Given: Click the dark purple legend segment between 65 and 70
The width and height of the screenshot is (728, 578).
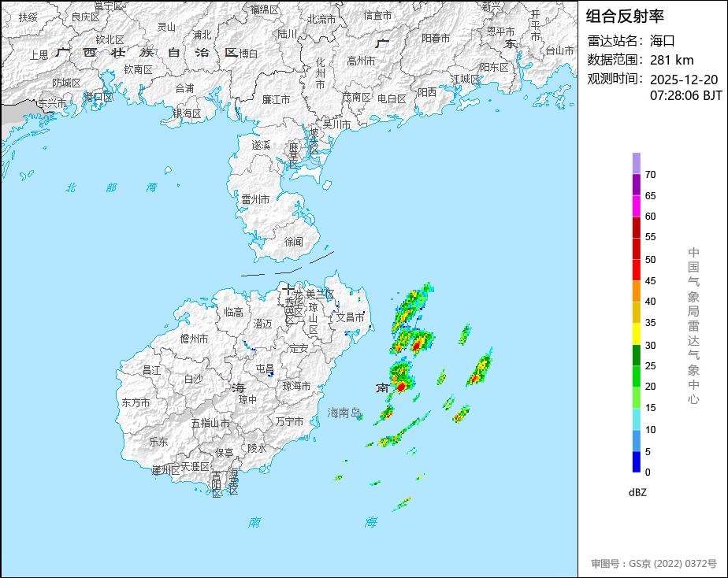Looking at the screenshot, I should click(x=637, y=184).
